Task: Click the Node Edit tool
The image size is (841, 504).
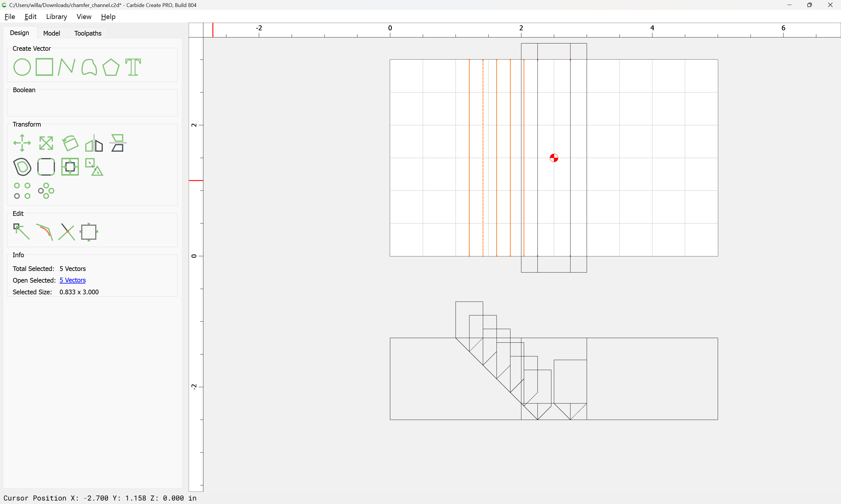Action: [21, 232]
